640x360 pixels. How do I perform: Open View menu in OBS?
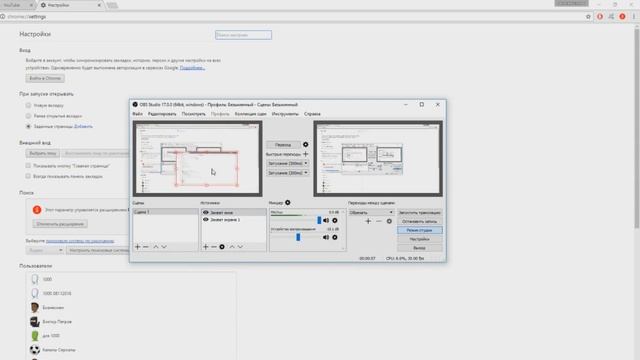point(193,114)
